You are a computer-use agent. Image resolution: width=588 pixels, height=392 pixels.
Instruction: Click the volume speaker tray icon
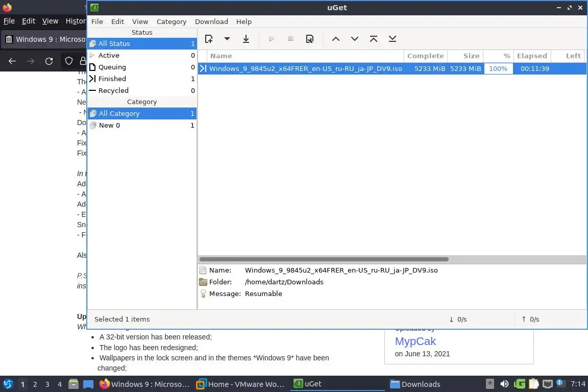click(504, 384)
